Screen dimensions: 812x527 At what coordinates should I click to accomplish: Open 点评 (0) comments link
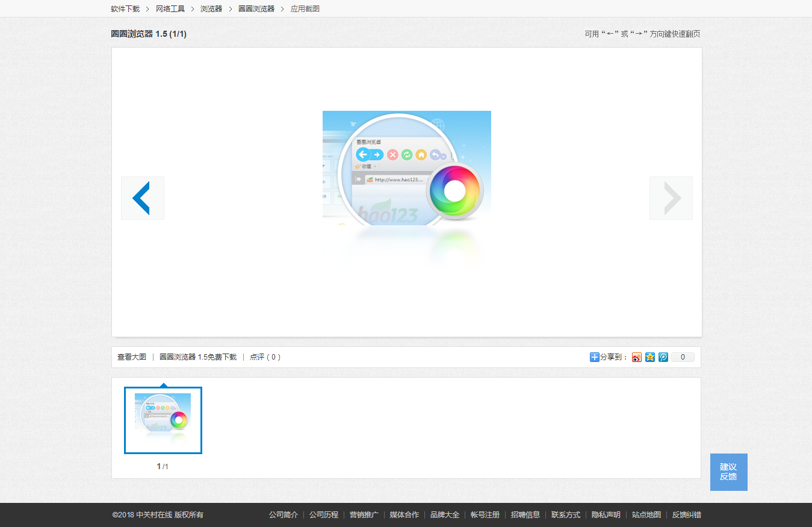(265, 357)
